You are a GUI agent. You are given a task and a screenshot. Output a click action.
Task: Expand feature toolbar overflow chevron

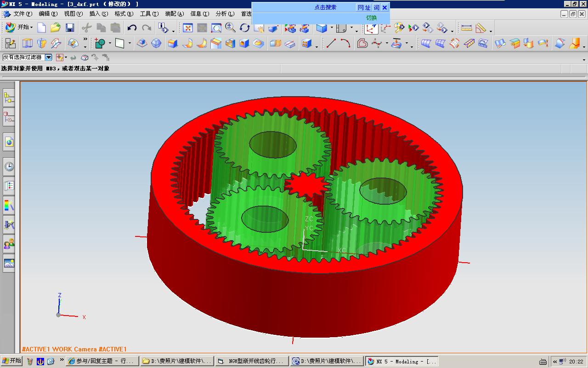85,40
